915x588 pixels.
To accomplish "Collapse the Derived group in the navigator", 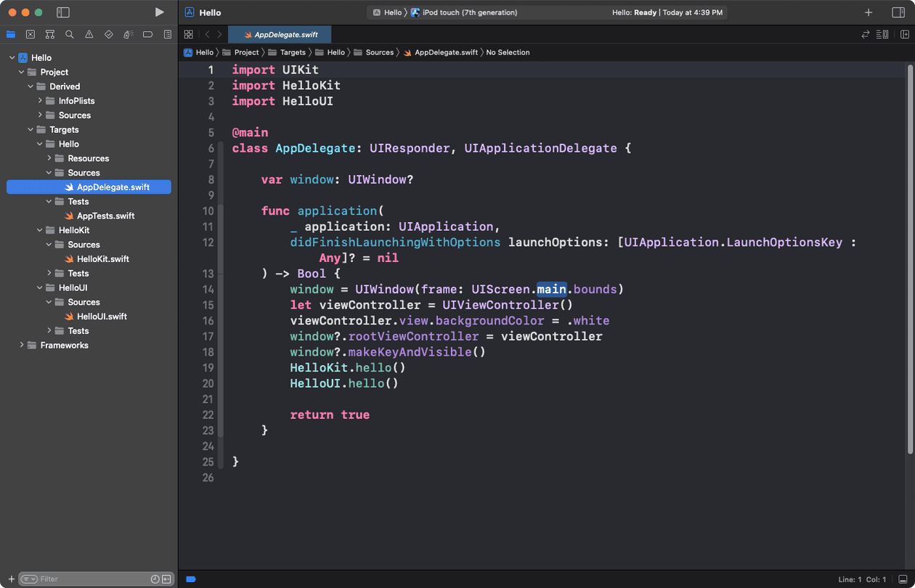I will click(x=30, y=86).
